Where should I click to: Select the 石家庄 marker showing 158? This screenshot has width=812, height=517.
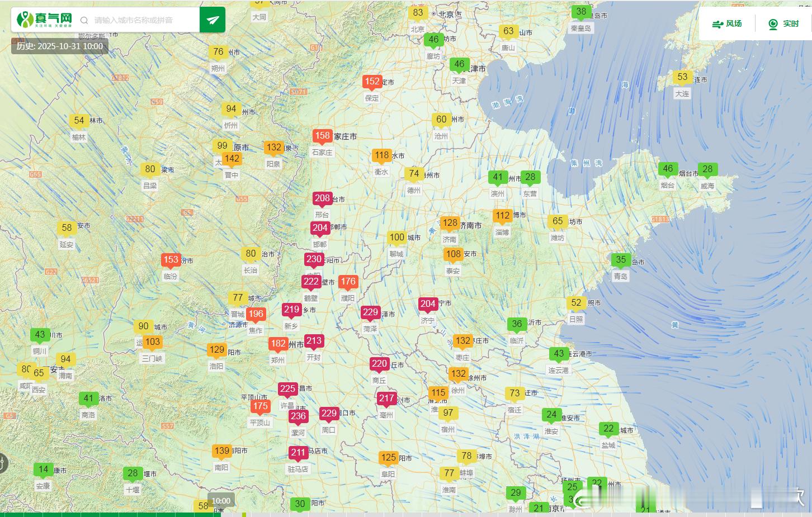322,136
